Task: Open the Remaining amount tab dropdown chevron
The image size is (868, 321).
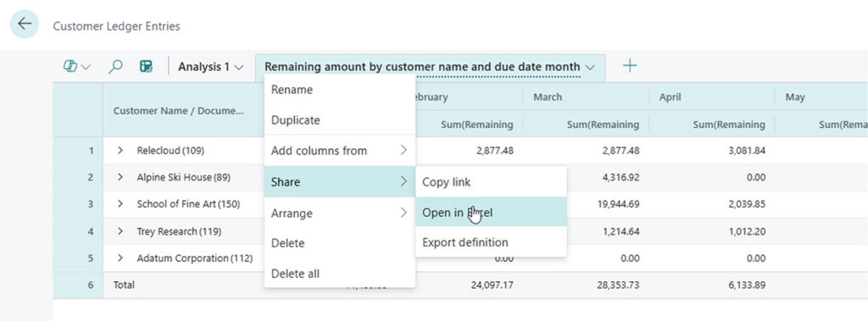Action: pyautogui.click(x=590, y=67)
